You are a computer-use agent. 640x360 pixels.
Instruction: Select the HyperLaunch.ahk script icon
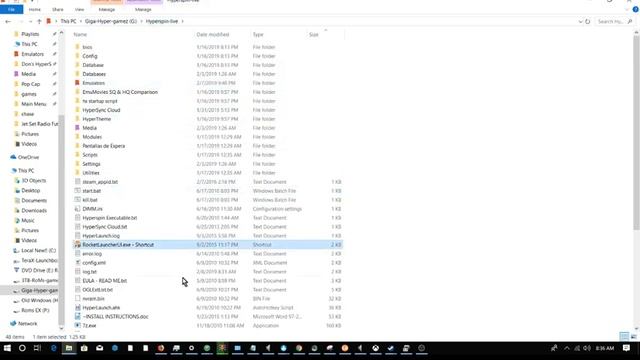click(x=77, y=307)
